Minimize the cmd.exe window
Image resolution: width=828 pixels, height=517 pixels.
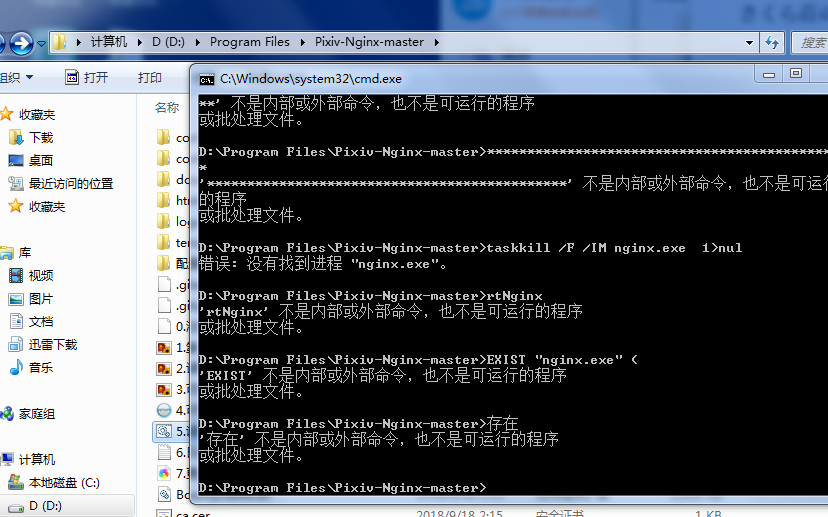(x=769, y=74)
